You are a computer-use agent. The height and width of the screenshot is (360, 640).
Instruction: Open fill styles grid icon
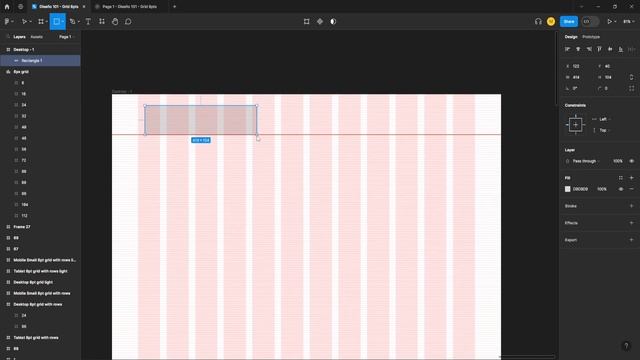pyautogui.click(x=620, y=178)
